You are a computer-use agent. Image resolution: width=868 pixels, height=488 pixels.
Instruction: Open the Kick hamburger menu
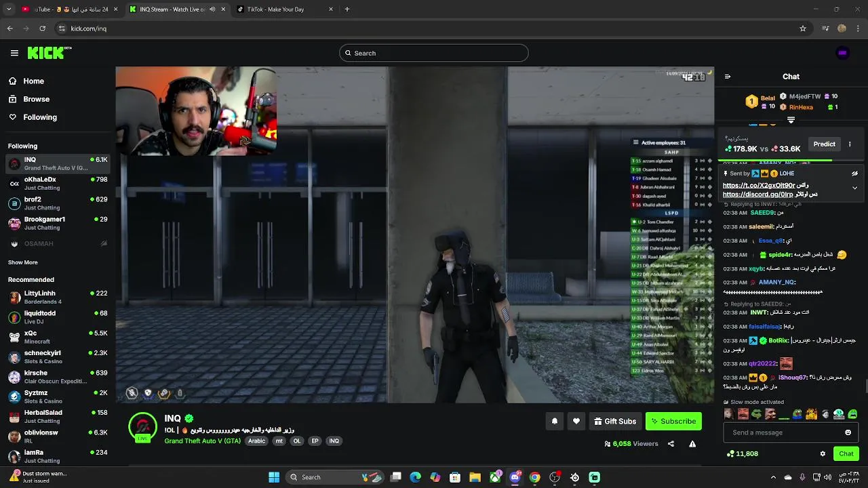14,53
